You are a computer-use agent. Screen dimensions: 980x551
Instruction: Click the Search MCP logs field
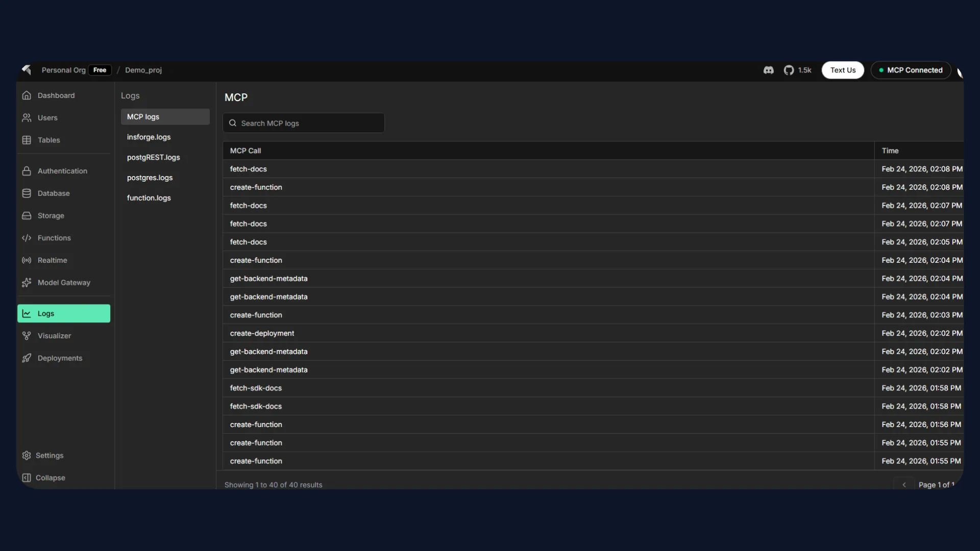tap(303, 123)
